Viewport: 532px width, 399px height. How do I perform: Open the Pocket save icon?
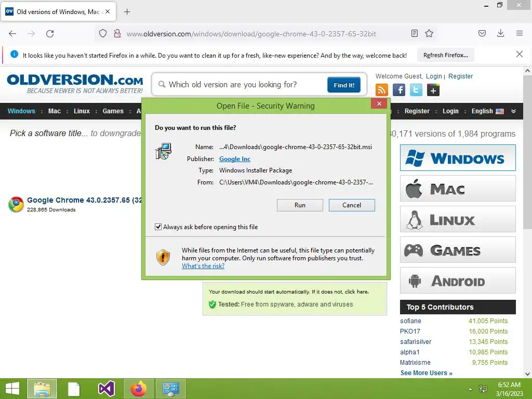click(482, 33)
